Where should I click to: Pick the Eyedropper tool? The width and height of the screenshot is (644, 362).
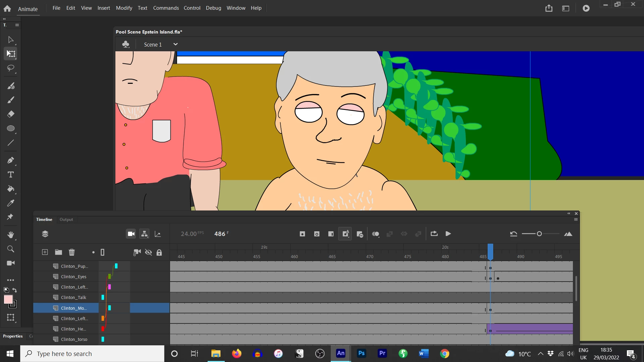tap(10, 203)
